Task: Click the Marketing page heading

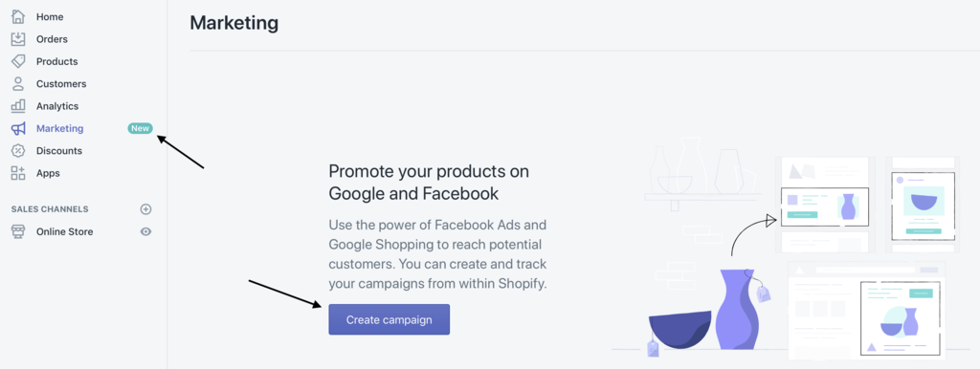Action: click(234, 23)
